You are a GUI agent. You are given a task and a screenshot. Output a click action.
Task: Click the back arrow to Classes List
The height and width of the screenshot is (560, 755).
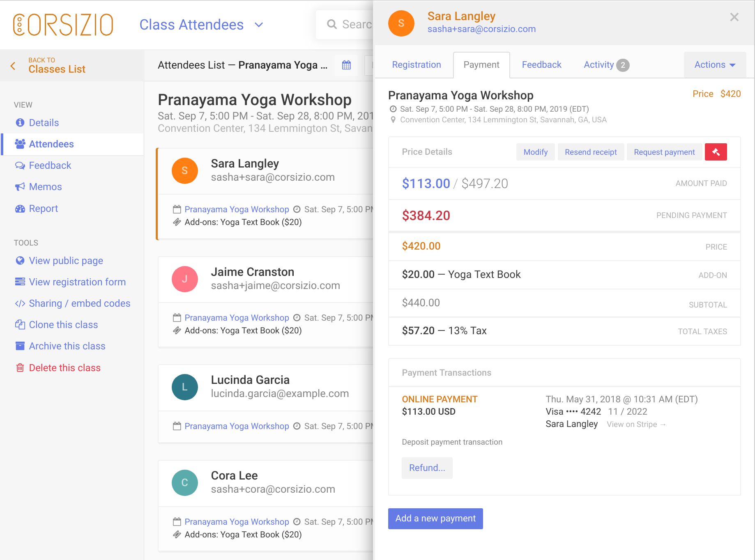point(13,66)
